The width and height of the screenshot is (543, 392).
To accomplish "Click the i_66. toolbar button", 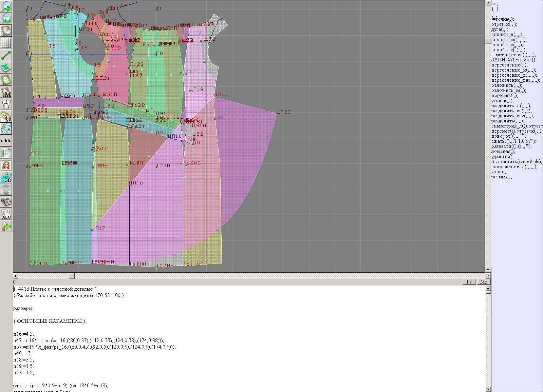I will point(6,140).
